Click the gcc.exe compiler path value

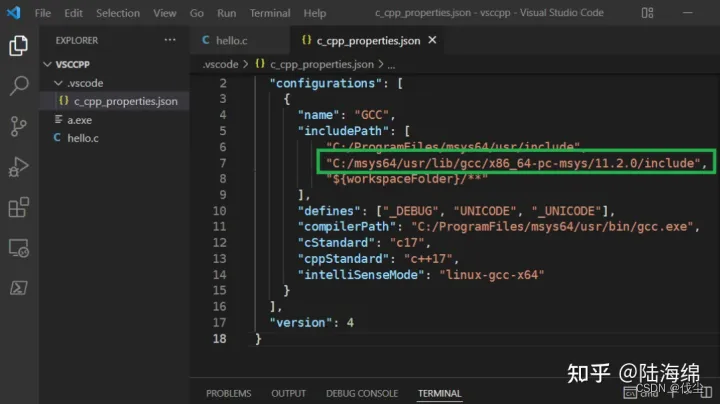pyautogui.click(x=552, y=226)
